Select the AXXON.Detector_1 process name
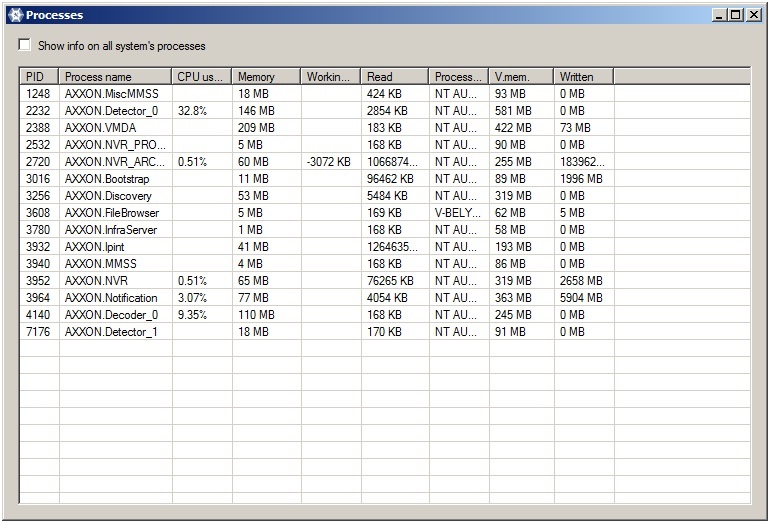This screenshot has width=770, height=523. pos(111,332)
